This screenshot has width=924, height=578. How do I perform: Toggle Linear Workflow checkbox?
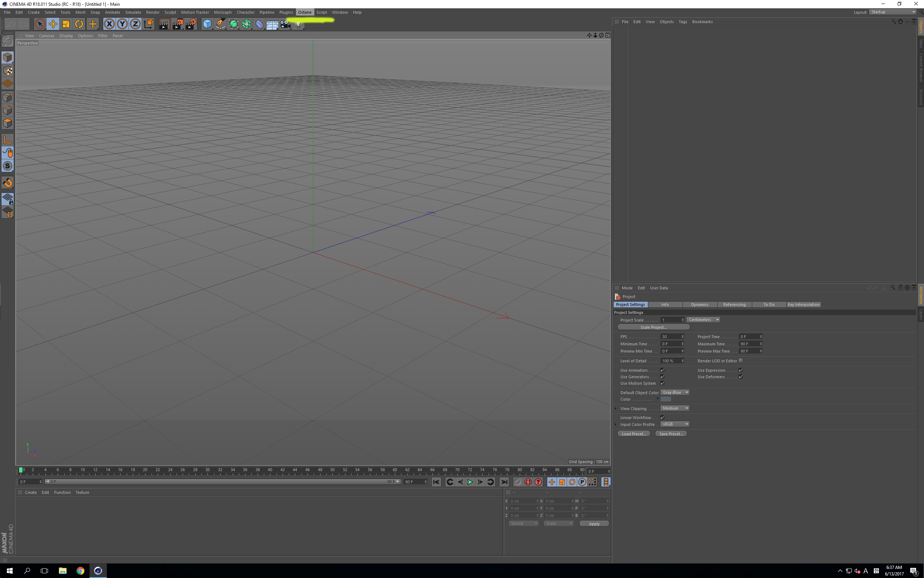[x=662, y=418]
